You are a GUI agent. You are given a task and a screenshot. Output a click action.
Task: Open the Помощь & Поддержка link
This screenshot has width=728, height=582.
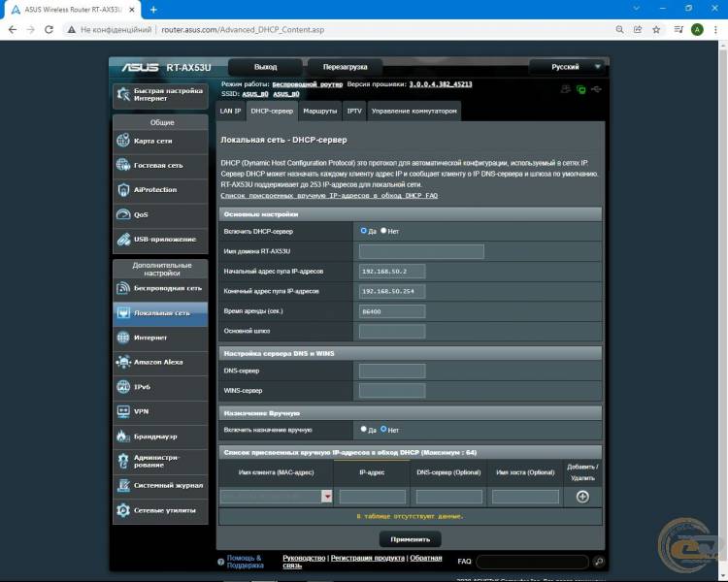click(x=245, y=562)
